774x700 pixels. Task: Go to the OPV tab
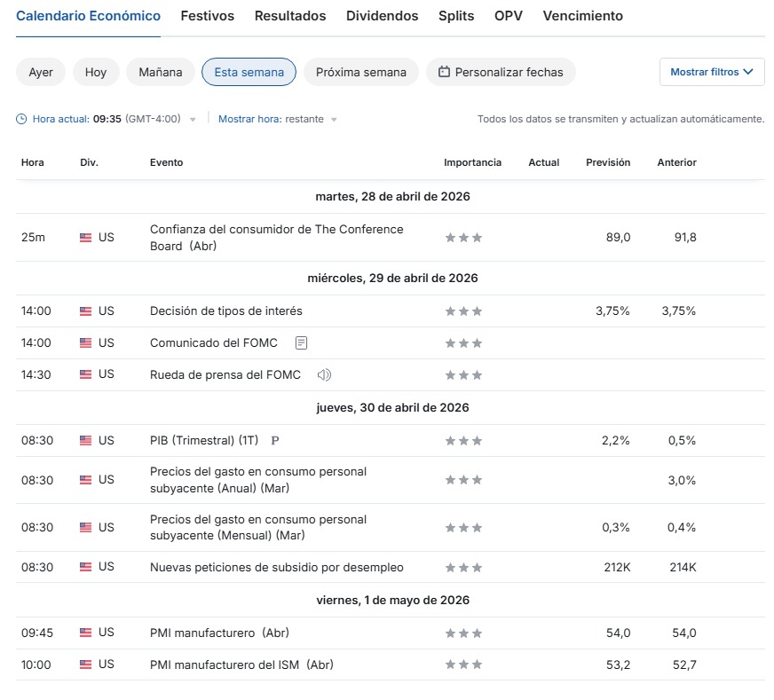[509, 16]
